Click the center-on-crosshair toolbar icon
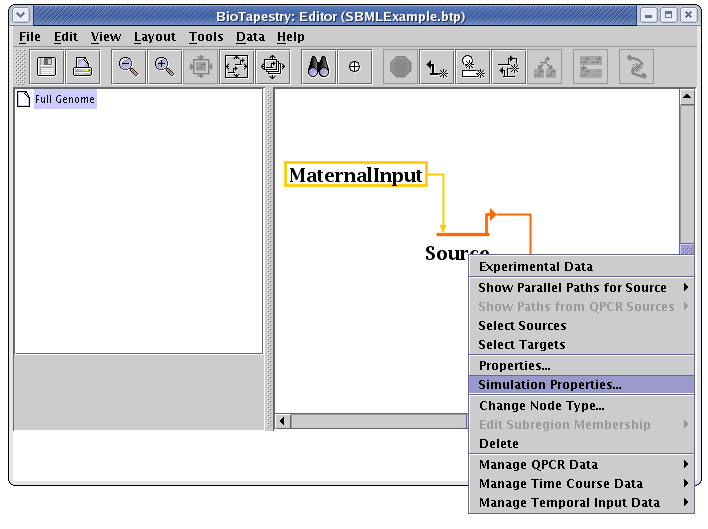708x529 pixels. pyautogui.click(x=354, y=67)
